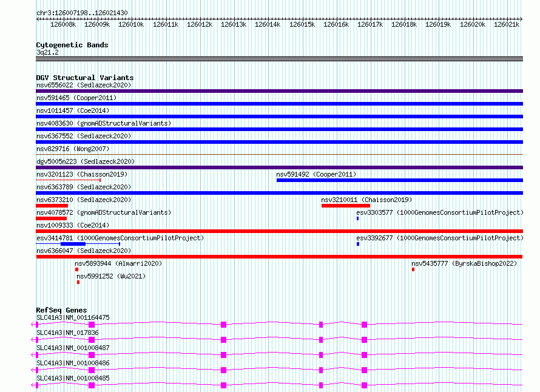The width and height of the screenshot is (540, 392).
Task: Click the long red nsv1009333 bar
Action: pyautogui.click(x=279, y=231)
